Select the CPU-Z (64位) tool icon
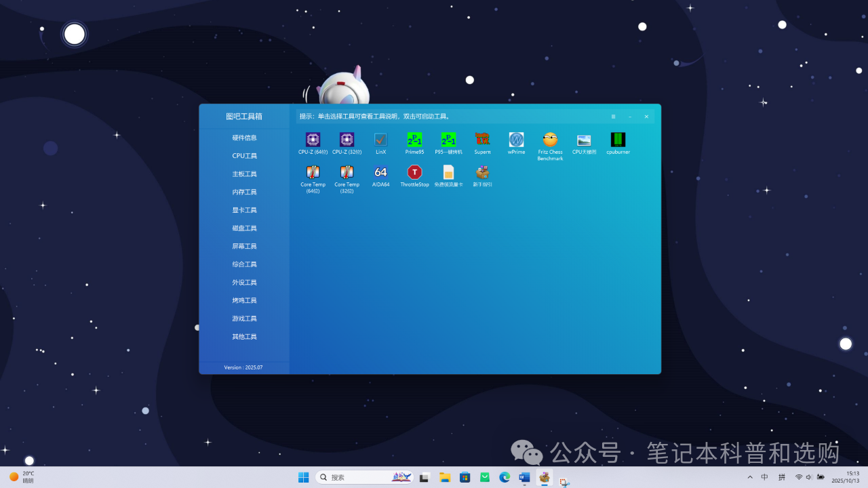The height and width of the screenshot is (488, 868). pyautogui.click(x=313, y=140)
